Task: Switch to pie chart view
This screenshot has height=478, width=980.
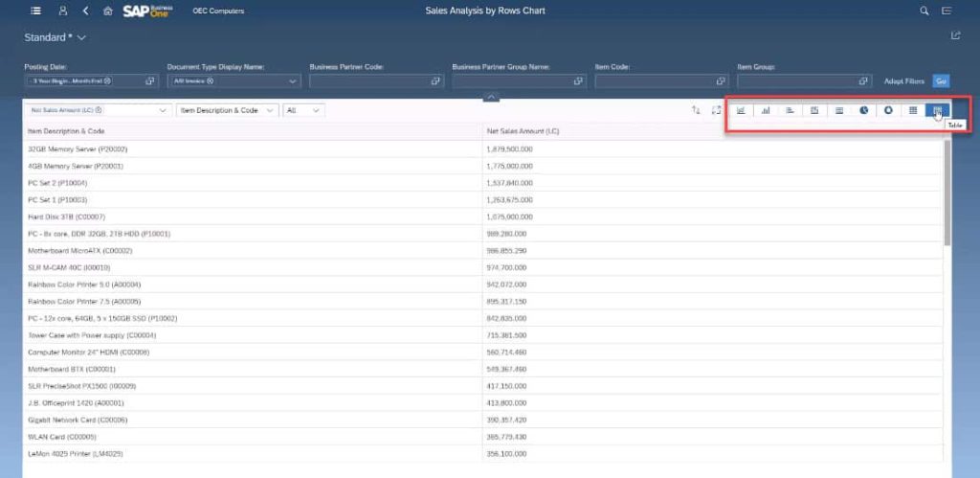Action: tap(864, 110)
